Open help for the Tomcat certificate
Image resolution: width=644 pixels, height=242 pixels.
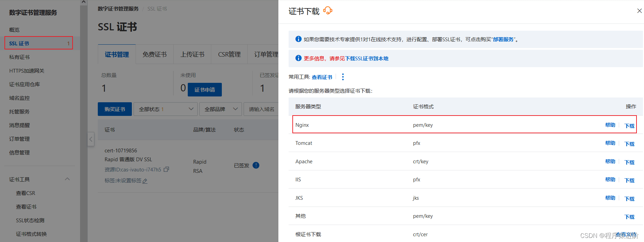pyautogui.click(x=610, y=143)
